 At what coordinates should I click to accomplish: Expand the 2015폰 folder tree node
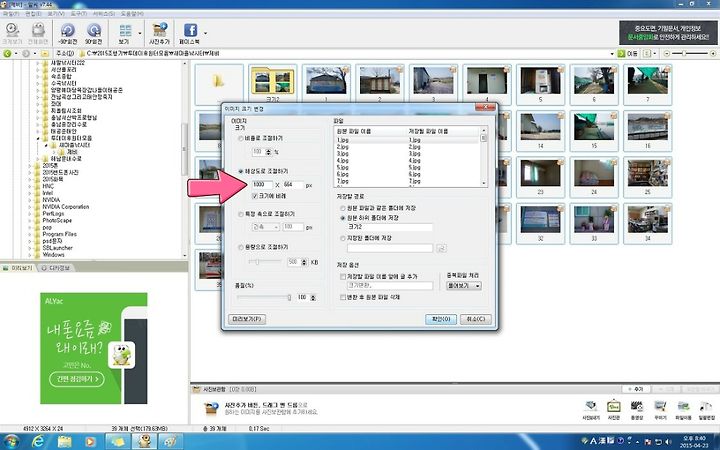click(30, 166)
